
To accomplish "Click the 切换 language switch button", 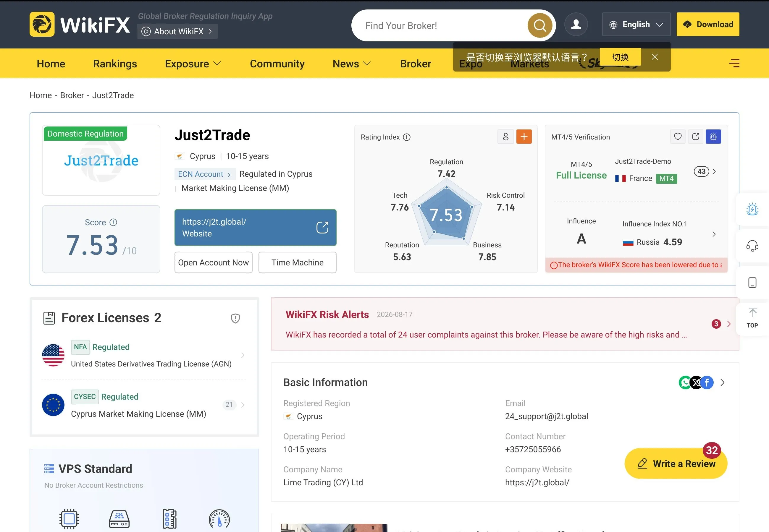I will point(620,57).
